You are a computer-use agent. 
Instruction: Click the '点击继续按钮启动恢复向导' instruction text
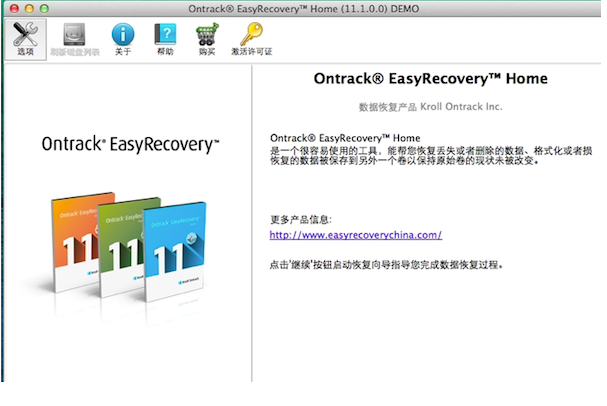point(386,265)
